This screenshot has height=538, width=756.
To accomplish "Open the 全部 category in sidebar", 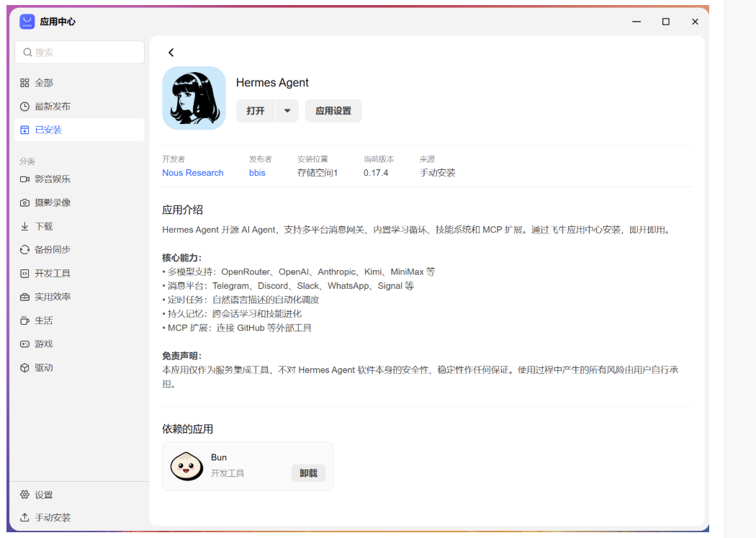I will pos(79,83).
